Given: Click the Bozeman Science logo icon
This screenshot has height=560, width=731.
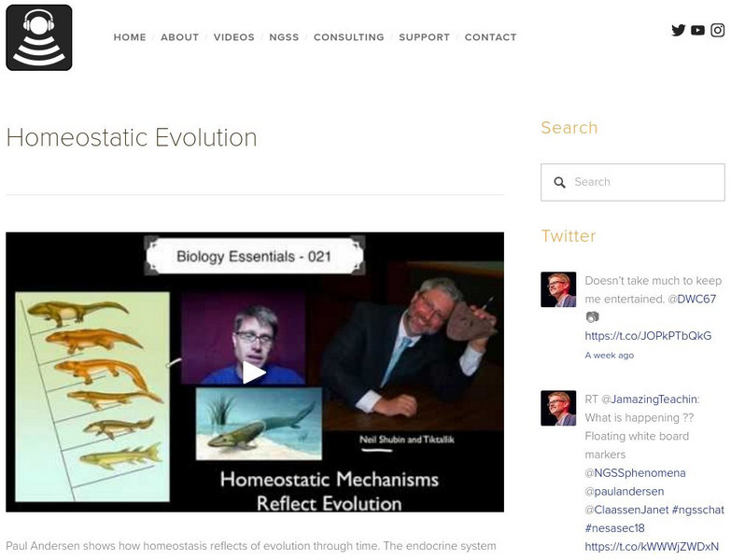Looking at the screenshot, I should 39,37.
